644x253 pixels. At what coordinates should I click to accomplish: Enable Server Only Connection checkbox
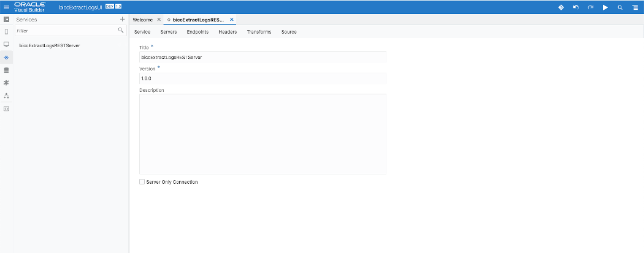point(142,182)
